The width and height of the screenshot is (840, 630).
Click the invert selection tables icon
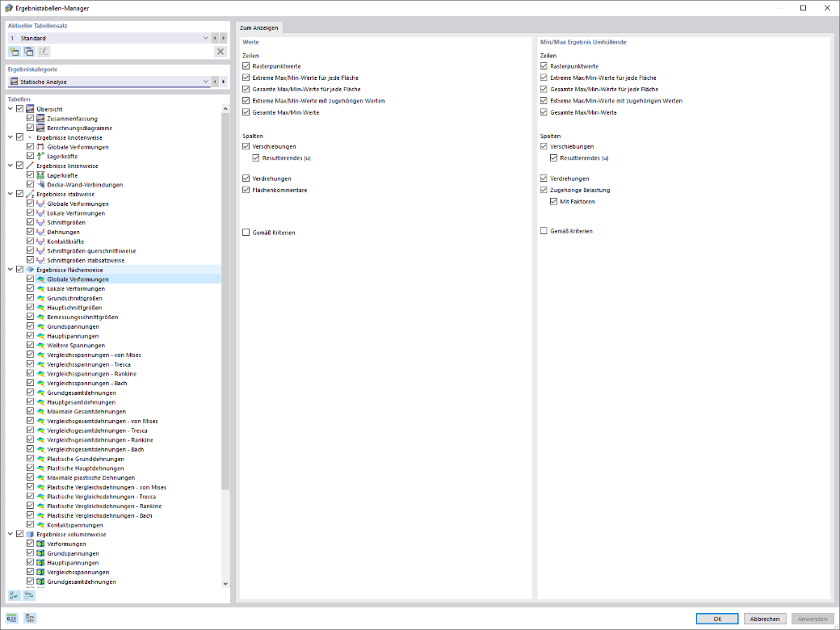coord(29,595)
